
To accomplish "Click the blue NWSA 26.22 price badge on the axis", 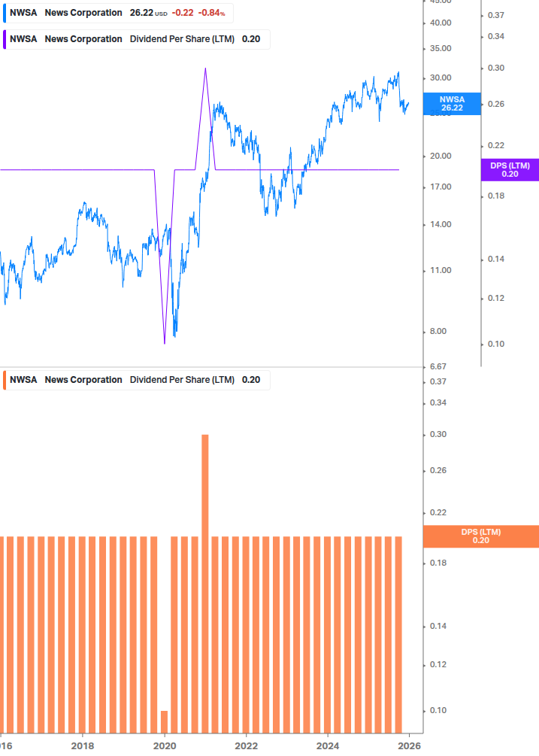I will [x=452, y=104].
